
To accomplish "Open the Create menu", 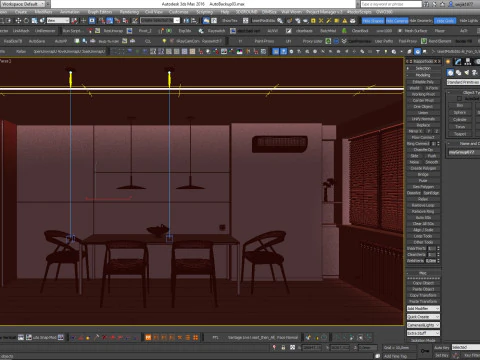I will tap(21, 12).
